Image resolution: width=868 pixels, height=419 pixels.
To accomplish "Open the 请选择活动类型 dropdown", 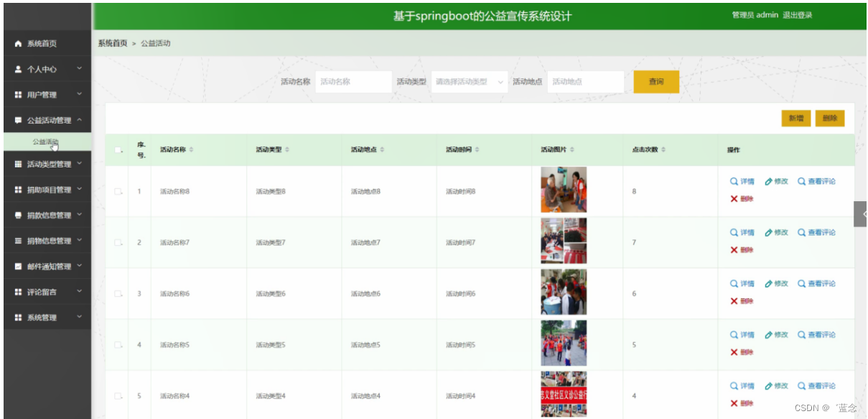I will (468, 82).
